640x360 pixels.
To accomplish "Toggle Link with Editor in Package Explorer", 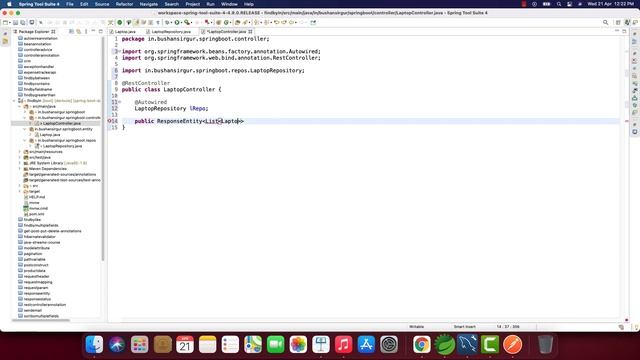I will pos(78,31).
